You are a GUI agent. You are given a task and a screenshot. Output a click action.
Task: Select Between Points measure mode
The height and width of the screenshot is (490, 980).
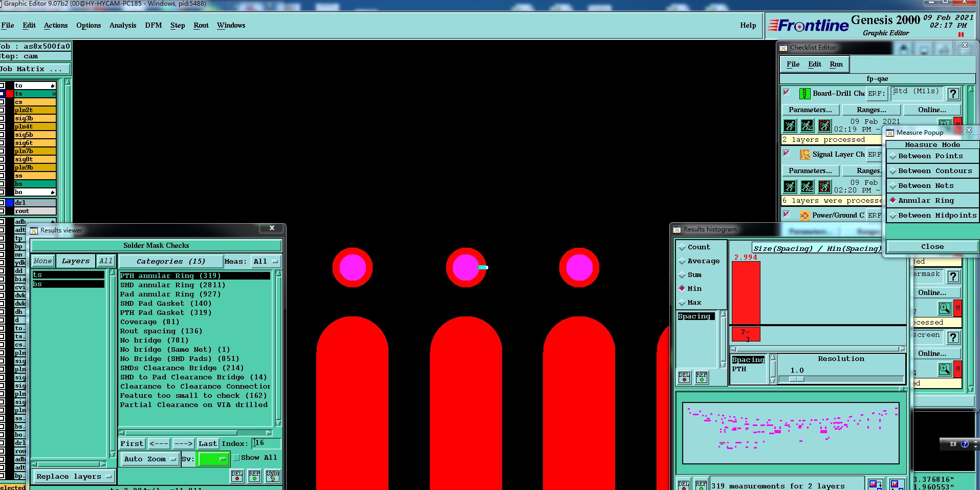932,156
